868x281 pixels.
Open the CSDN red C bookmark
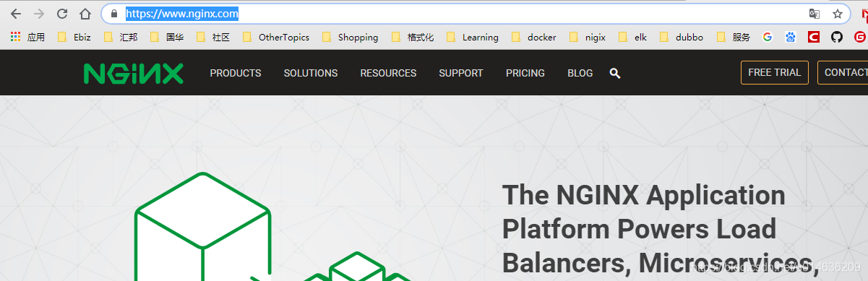[814, 37]
